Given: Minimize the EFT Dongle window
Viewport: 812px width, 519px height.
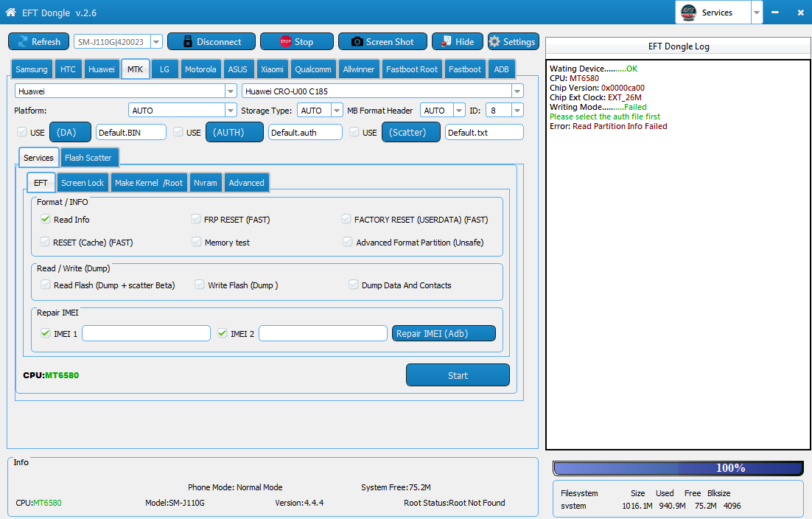Looking at the screenshot, I should 775,13.
